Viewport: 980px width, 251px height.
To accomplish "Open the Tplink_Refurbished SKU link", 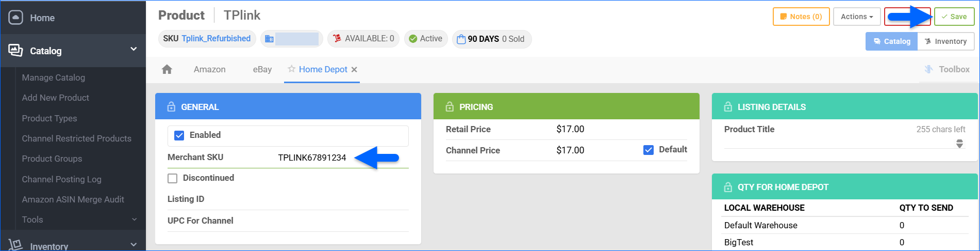I will pyautogui.click(x=215, y=39).
